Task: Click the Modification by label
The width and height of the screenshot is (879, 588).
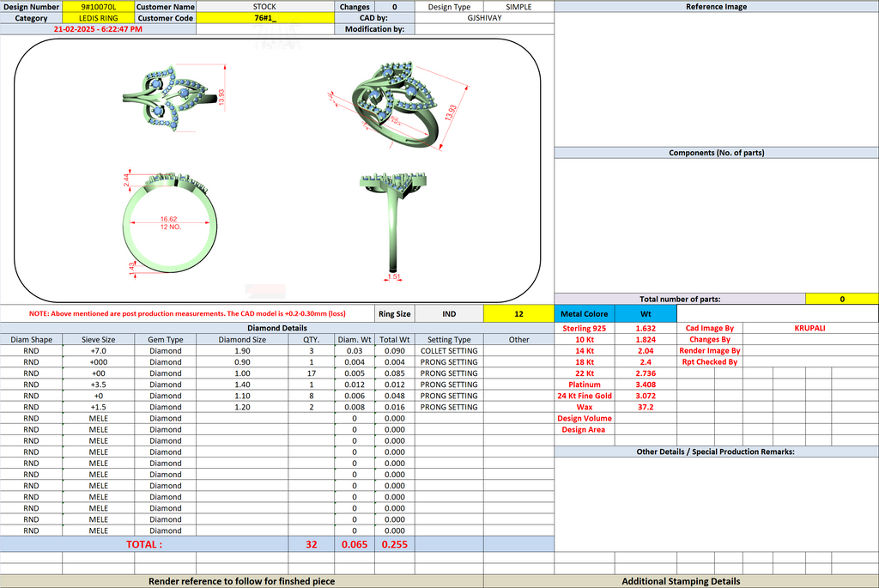Action: coord(374,29)
